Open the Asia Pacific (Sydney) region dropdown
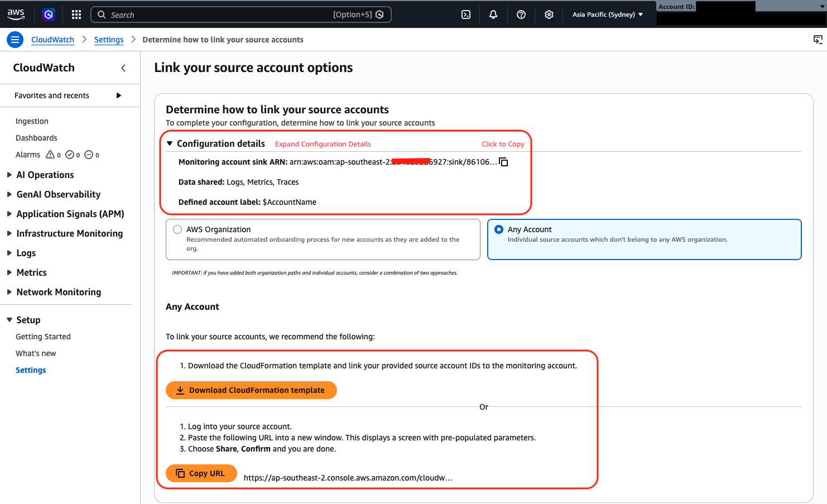The width and height of the screenshot is (827, 504). coord(607,15)
